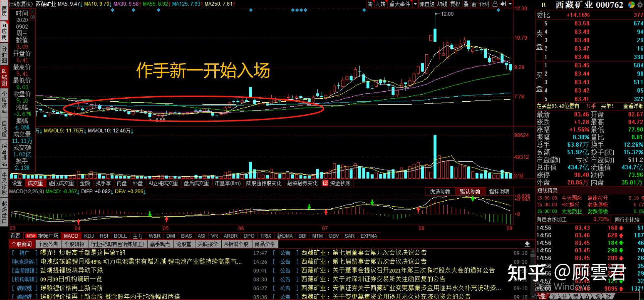Click 优选参数 button
Viewport: 644px width, 300px height.
pyautogui.click(x=440, y=192)
